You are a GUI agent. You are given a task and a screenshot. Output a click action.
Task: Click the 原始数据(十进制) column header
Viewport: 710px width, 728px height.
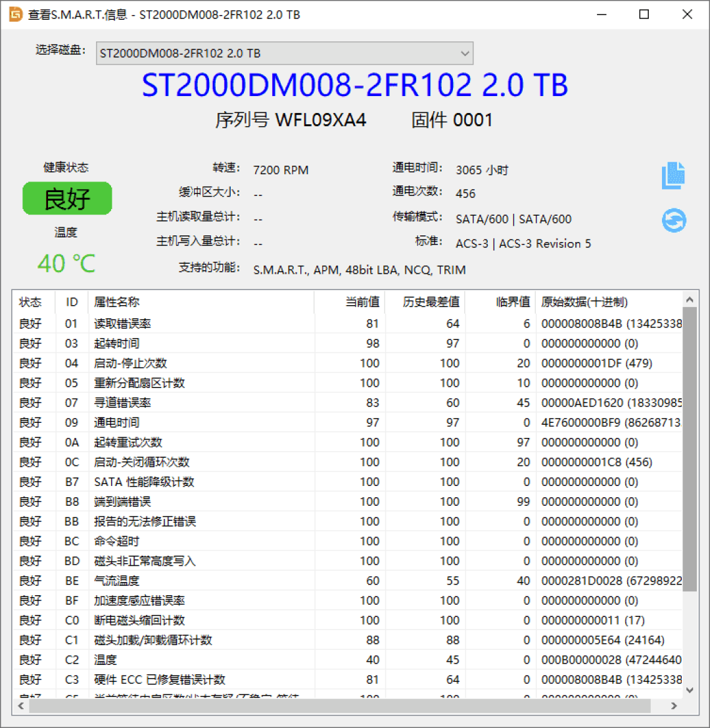(x=609, y=303)
